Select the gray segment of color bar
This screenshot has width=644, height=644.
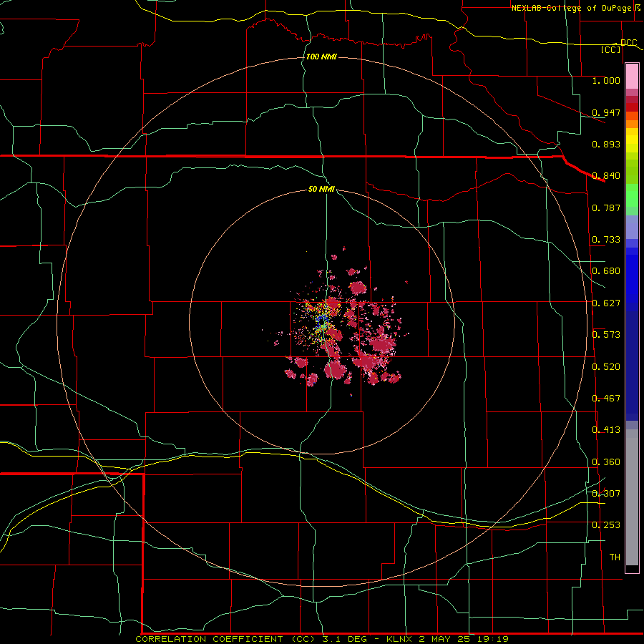[632, 497]
